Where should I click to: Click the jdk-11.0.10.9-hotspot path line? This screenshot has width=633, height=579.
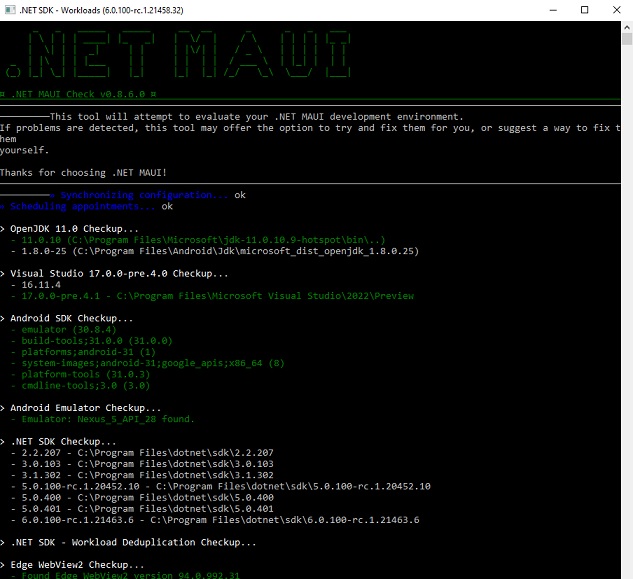(x=198, y=240)
